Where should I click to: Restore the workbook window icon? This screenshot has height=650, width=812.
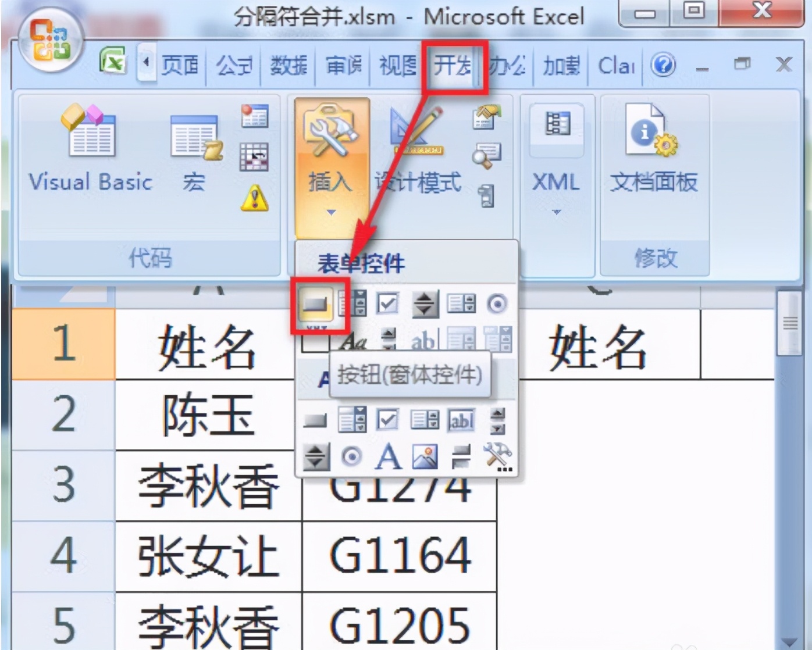(742, 63)
